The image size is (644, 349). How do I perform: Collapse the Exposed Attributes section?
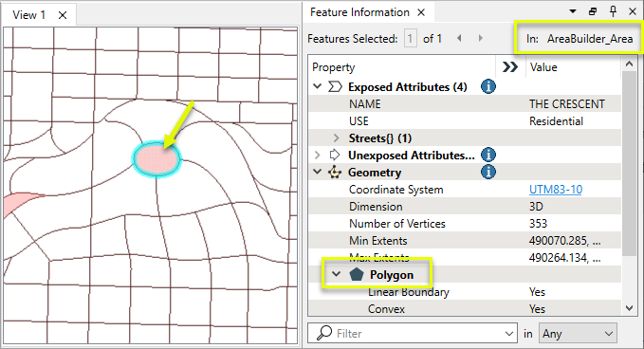click(317, 86)
